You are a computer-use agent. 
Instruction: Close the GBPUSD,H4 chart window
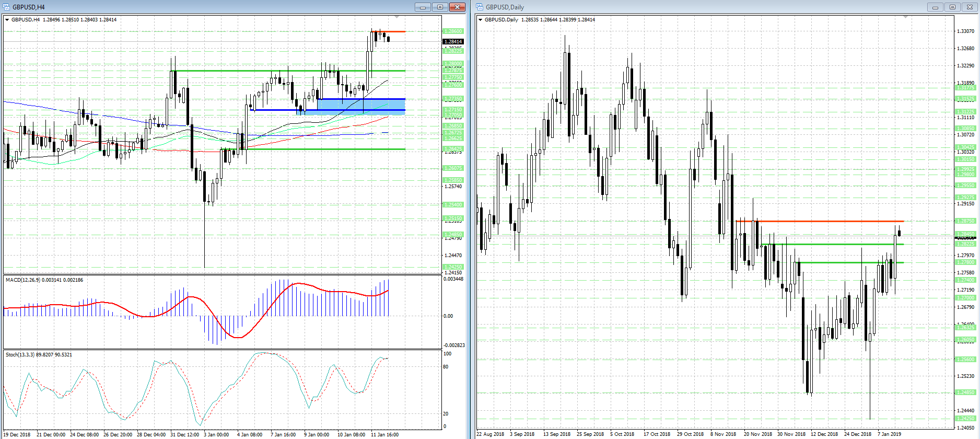tap(457, 7)
